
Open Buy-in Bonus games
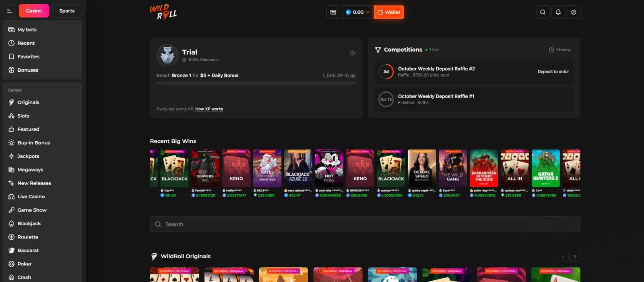pyautogui.click(x=42, y=143)
